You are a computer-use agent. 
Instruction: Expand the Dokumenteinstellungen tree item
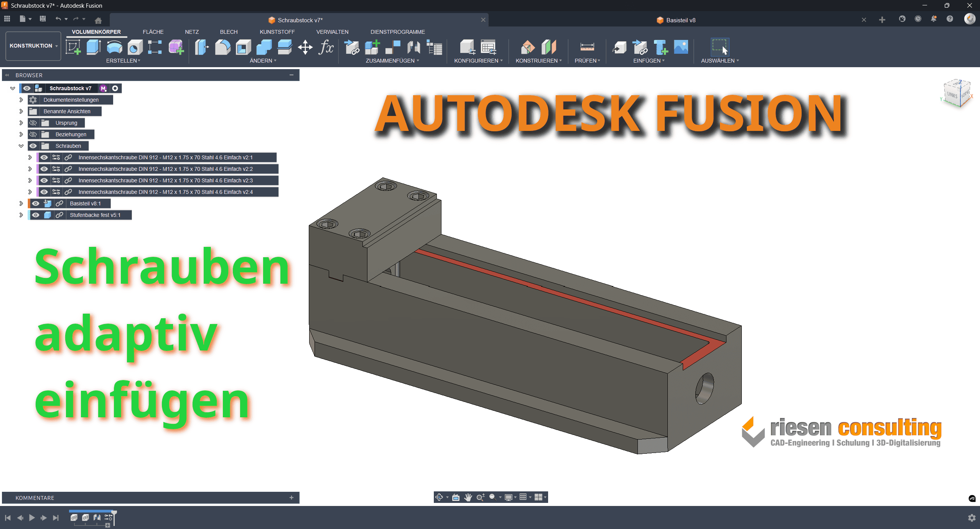pos(21,100)
